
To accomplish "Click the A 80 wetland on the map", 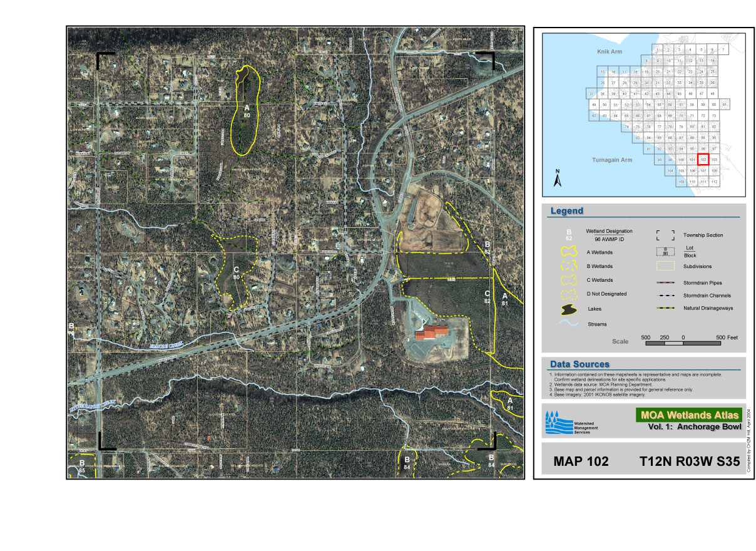I will 245,113.
